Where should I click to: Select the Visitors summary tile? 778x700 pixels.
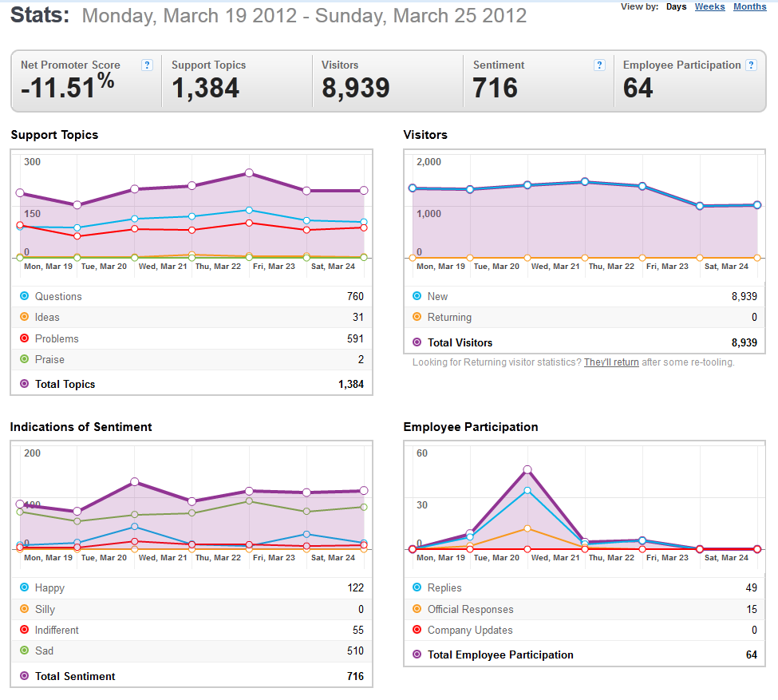(388, 81)
